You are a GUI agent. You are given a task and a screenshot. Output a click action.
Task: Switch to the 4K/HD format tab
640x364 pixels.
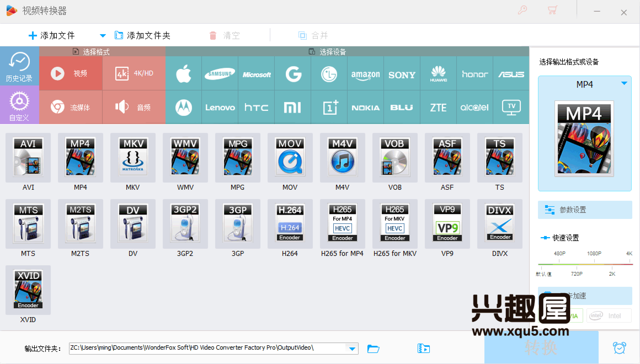(x=134, y=73)
